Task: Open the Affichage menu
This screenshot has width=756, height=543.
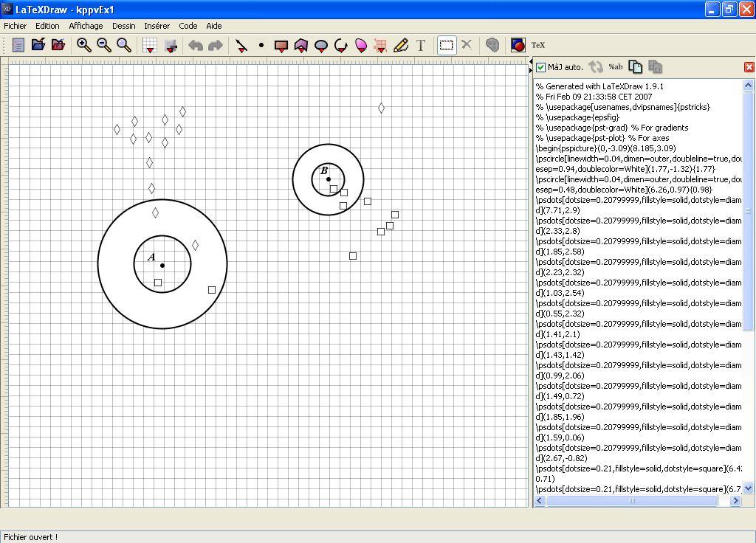Action: coord(86,26)
